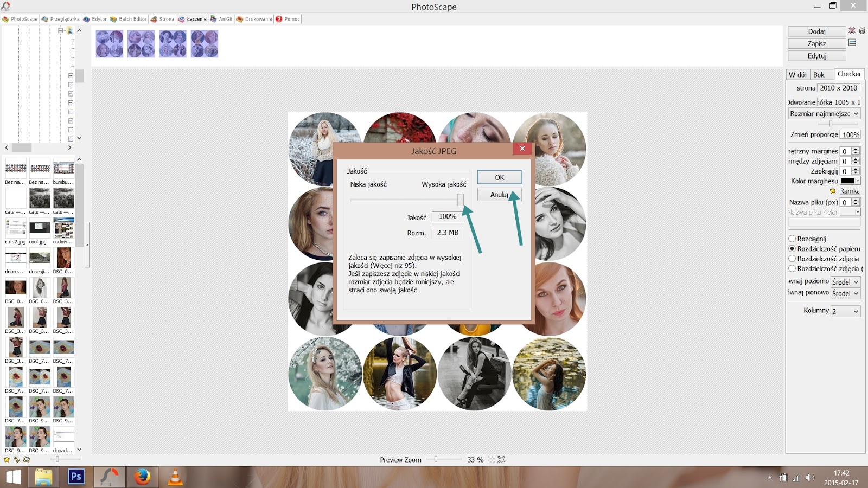Open the Wyrównaj poziomo alignment dropdown

846,282
